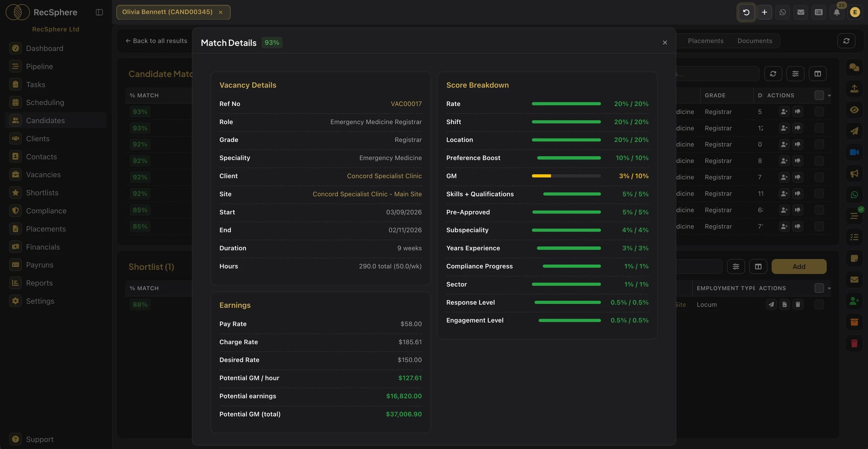Open columns layout icon beside Add button
The height and width of the screenshot is (449, 868).
coord(758,266)
